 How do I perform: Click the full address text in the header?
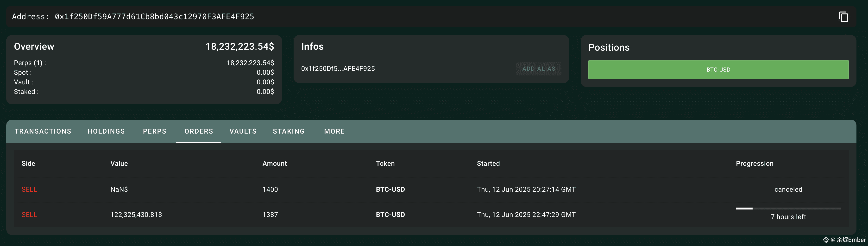pyautogui.click(x=133, y=17)
